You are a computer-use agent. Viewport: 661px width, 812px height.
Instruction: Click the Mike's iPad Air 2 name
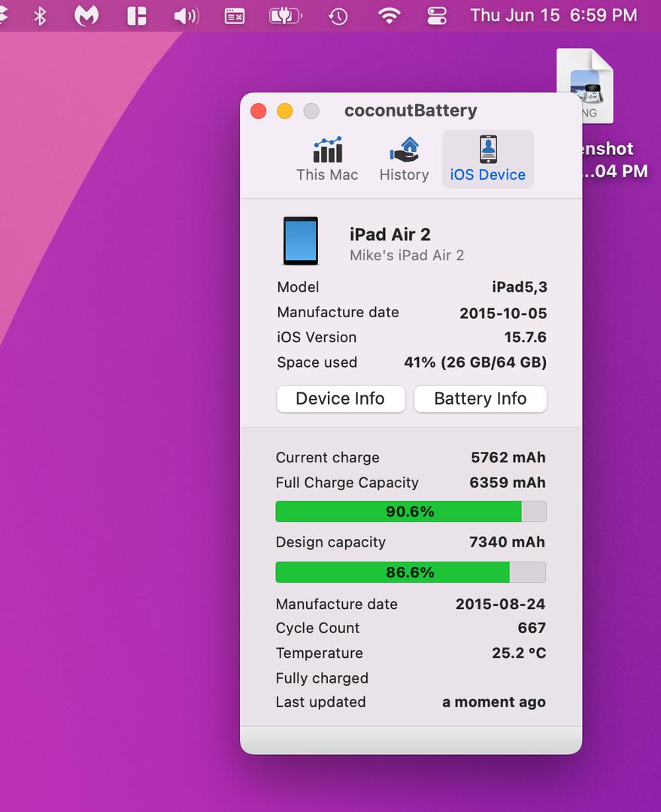click(407, 256)
